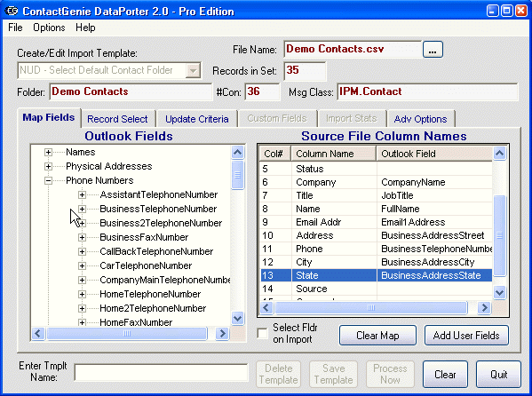The image size is (532, 396).
Task: Click Outlook Fields vertical scrollbar thumb
Action: pos(237,175)
